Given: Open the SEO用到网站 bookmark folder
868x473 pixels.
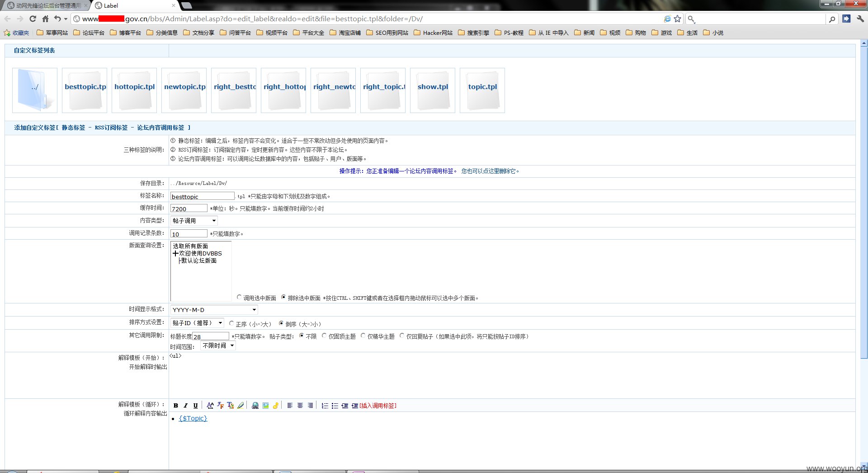Looking at the screenshot, I should point(387,33).
